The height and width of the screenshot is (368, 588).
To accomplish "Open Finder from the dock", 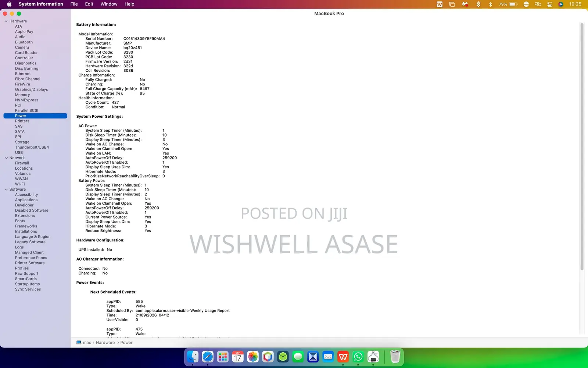I will coord(193,357).
